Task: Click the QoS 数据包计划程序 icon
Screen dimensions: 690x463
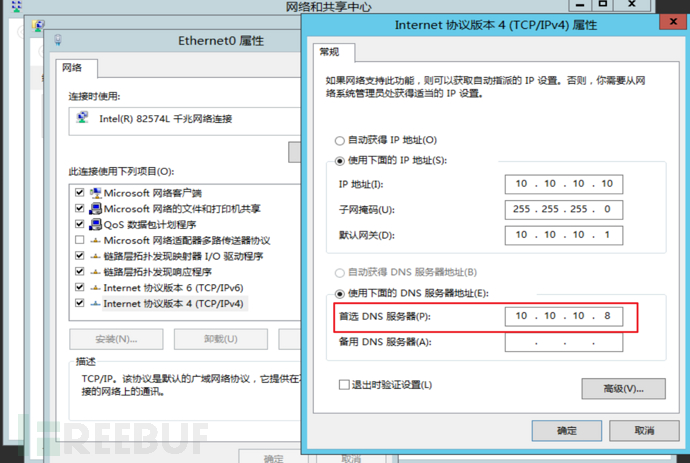Action: click(95, 224)
